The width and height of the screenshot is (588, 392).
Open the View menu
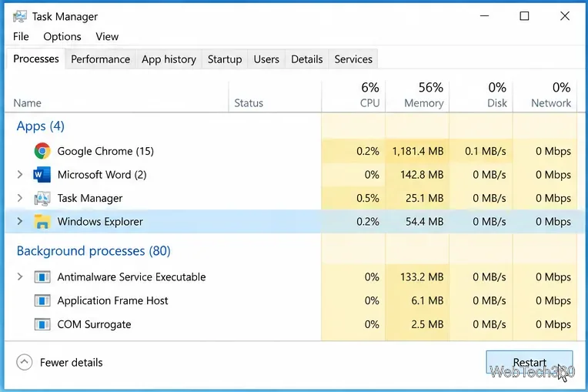107,36
